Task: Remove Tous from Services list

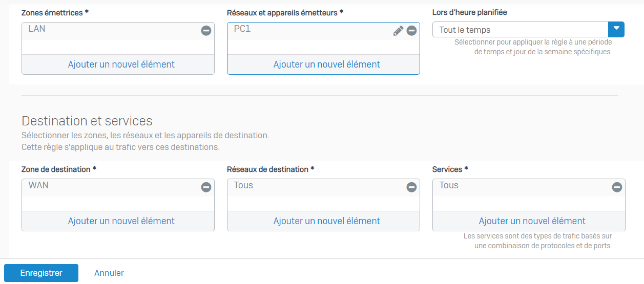Action: [x=617, y=187]
